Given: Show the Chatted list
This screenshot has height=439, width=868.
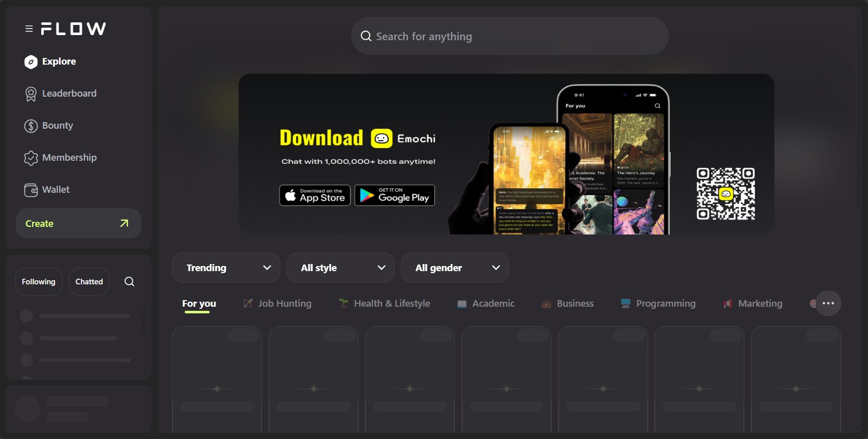Looking at the screenshot, I should (x=89, y=281).
